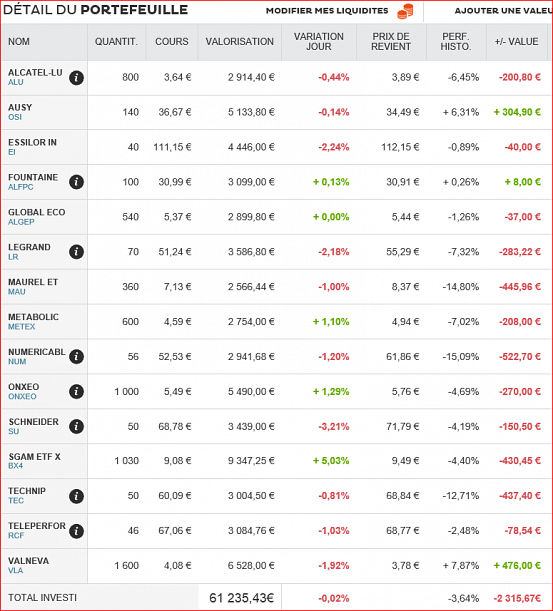Screen dimensions: 553x611
Task: Click the 111,15 € Essilor price
Action: coord(172,147)
